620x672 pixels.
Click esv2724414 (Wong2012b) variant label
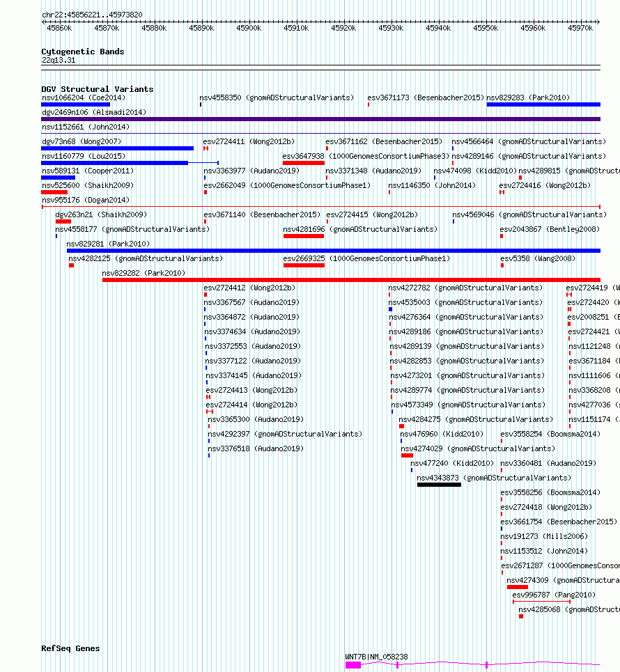point(251,405)
